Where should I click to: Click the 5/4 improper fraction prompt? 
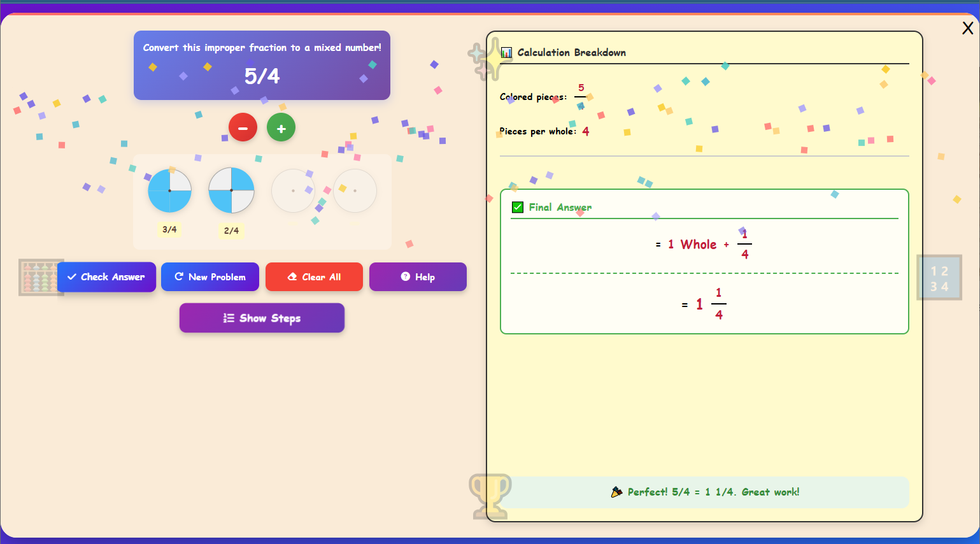click(x=262, y=76)
